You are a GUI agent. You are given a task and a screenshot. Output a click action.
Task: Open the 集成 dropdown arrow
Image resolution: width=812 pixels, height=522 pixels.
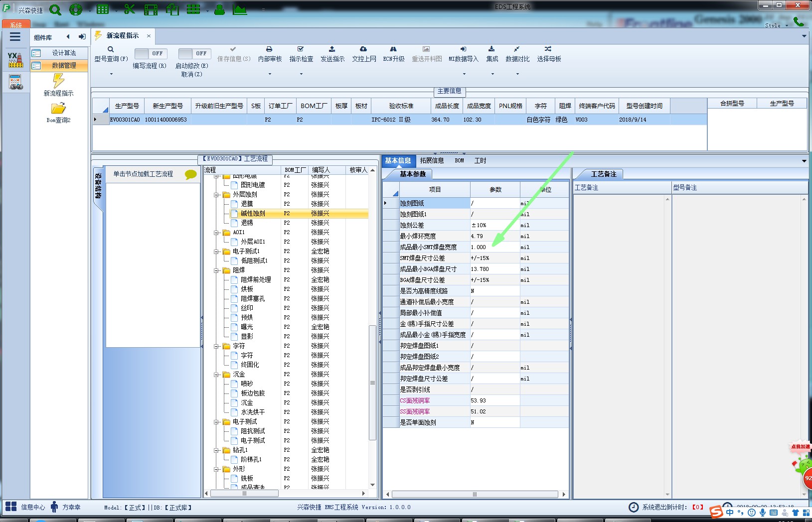coord(492,74)
